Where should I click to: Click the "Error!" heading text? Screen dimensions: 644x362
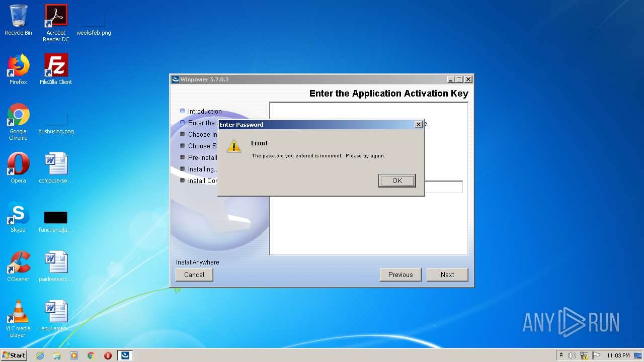[259, 143]
